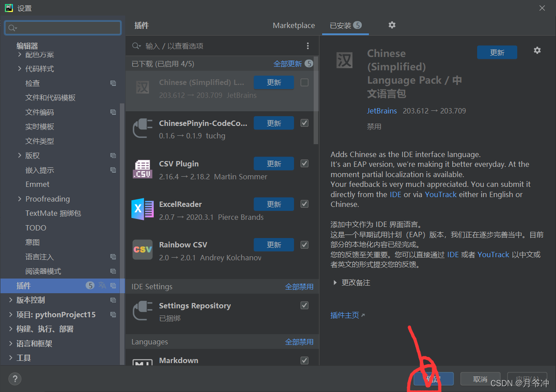The width and height of the screenshot is (556, 392).
Task: Expand the 版本控制 settings section
Action: [x=11, y=300]
